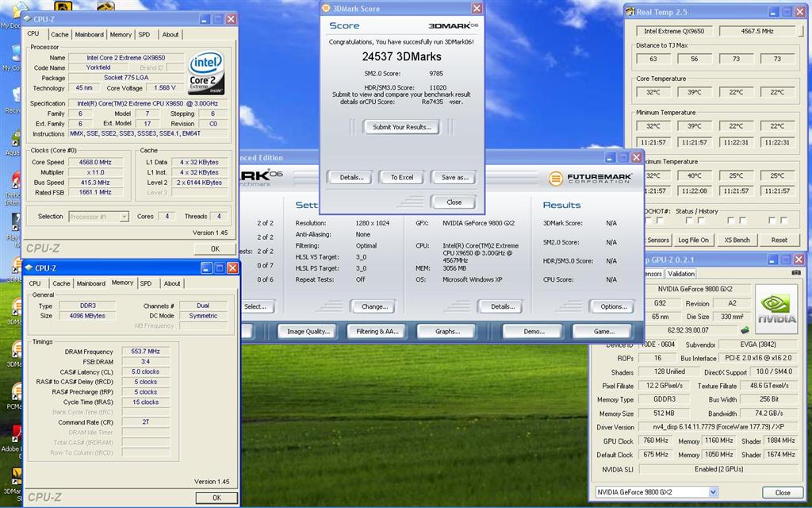812x508 pixels.
Task: Click the Driver Version field in GPU-Z
Action: point(718,427)
